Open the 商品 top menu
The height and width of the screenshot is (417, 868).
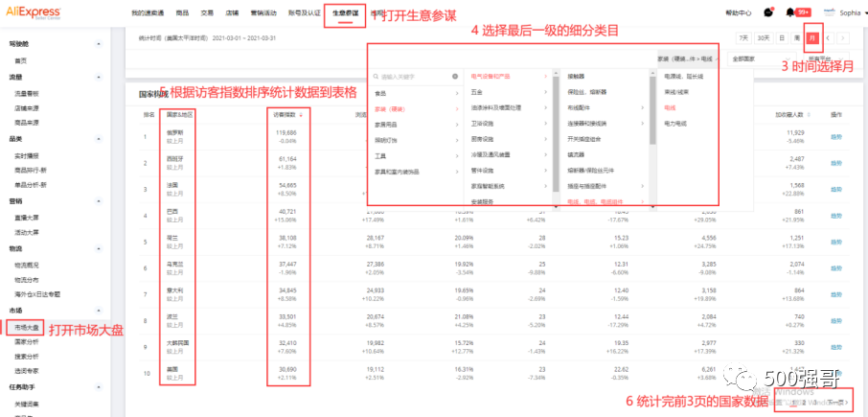tap(182, 12)
